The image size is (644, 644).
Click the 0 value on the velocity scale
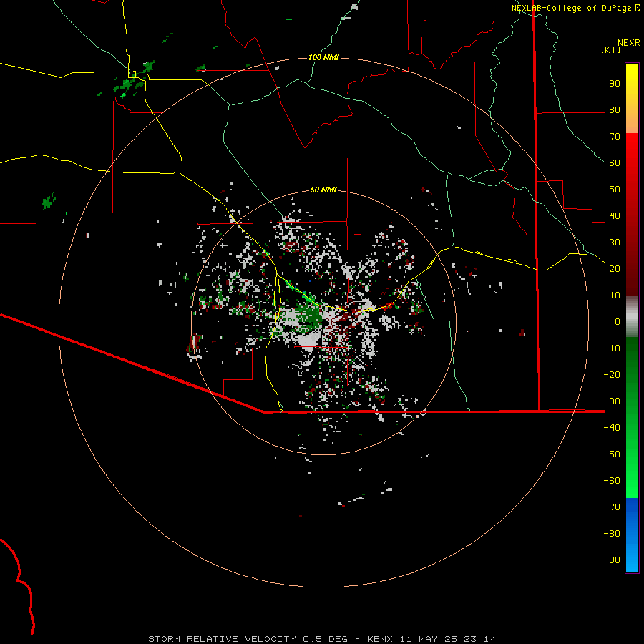[618, 322]
